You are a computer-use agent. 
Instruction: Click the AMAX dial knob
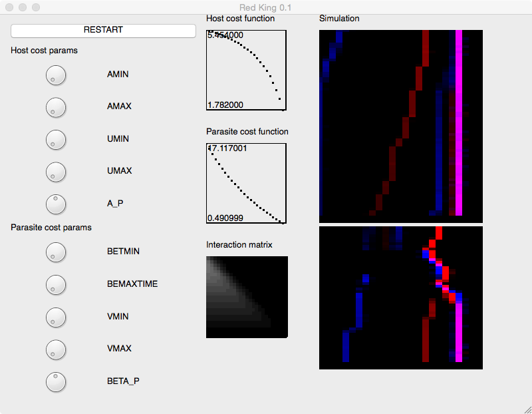click(x=56, y=106)
